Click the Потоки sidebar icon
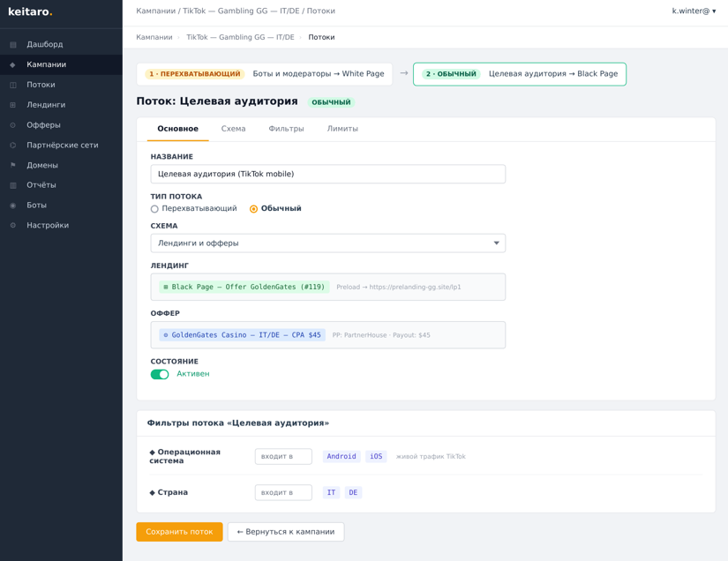 click(x=13, y=85)
